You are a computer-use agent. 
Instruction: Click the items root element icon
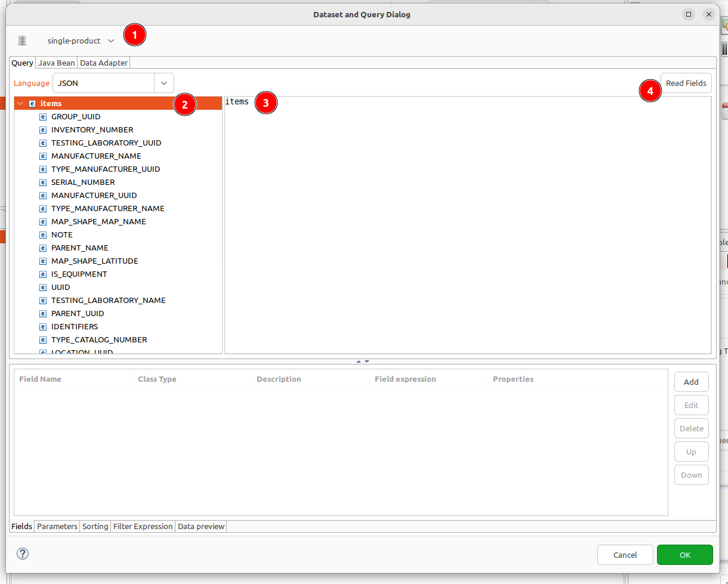point(32,104)
